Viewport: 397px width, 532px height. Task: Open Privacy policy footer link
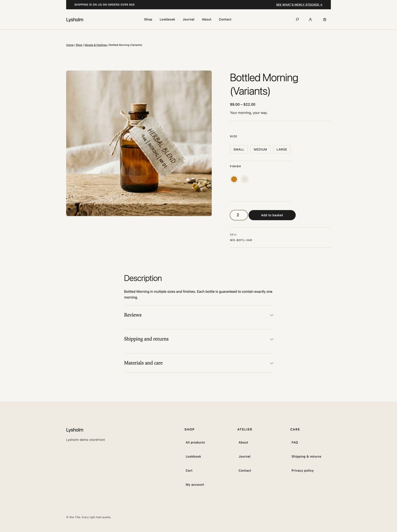tap(302, 471)
